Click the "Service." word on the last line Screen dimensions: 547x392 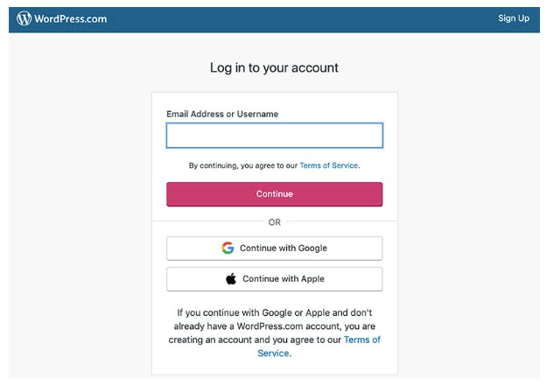pyautogui.click(x=274, y=353)
